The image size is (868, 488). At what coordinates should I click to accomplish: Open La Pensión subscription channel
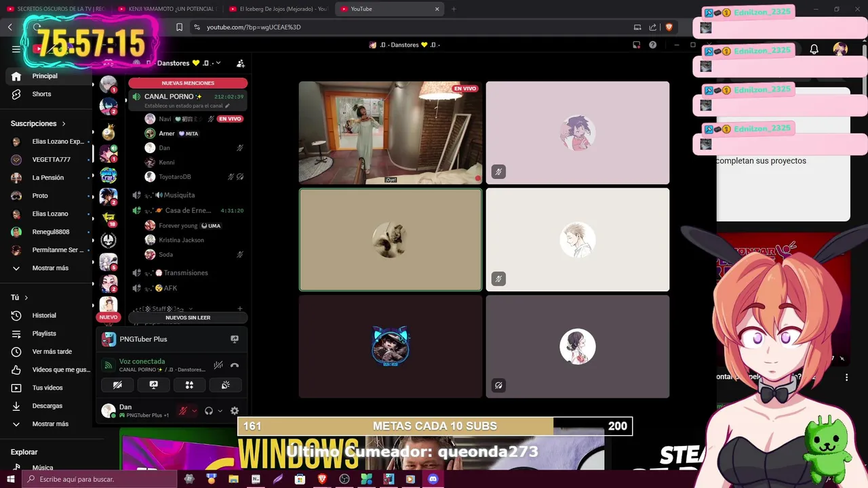point(47,178)
